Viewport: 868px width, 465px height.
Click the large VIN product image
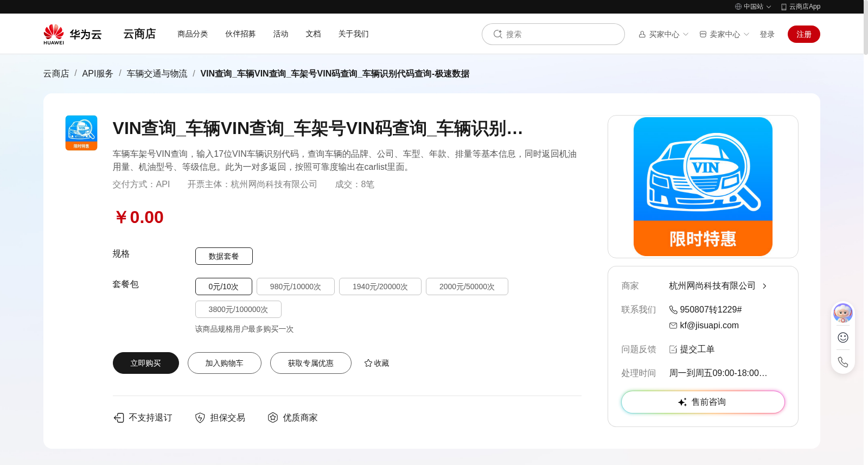pos(703,187)
